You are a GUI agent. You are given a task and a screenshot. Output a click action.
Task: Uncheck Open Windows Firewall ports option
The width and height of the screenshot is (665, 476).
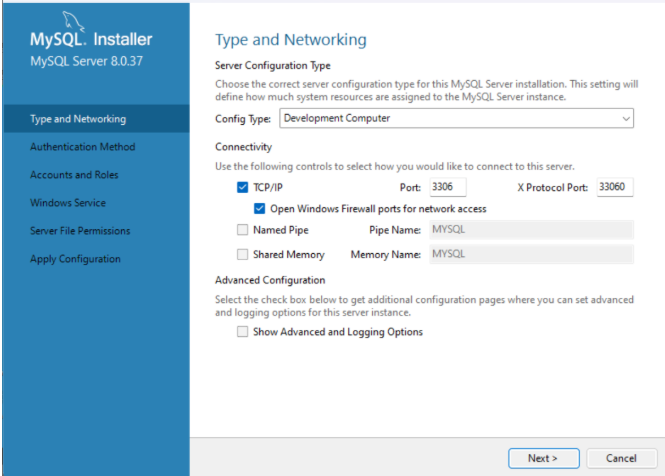pyautogui.click(x=259, y=208)
